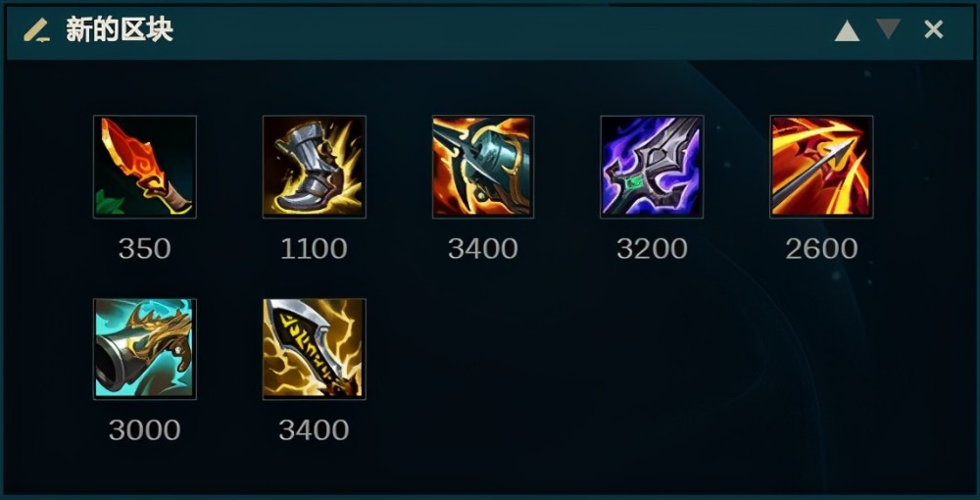Pick the teal cannon barrel item

tap(145, 349)
